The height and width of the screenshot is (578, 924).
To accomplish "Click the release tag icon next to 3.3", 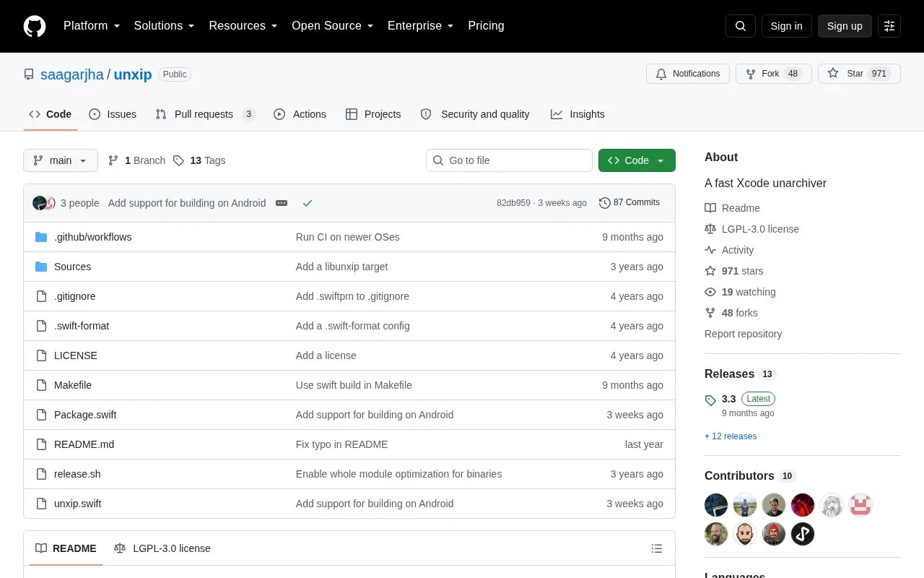I will pos(710,400).
